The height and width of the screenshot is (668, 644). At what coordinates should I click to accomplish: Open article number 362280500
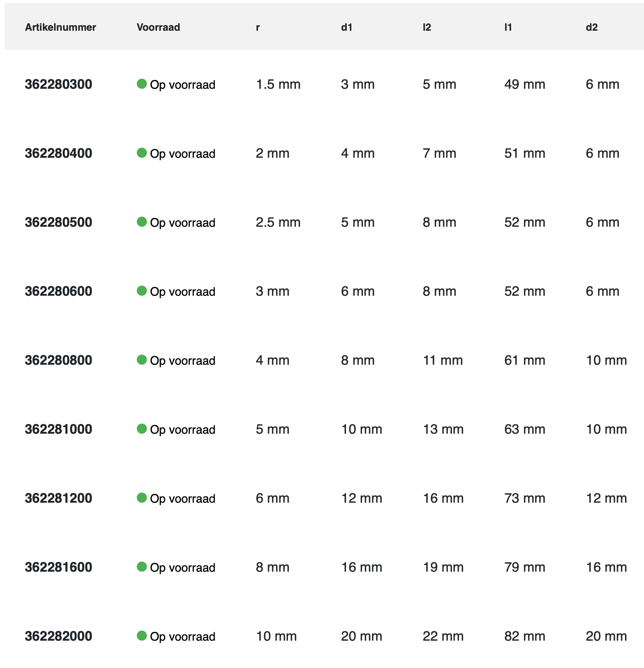[x=59, y=223]
